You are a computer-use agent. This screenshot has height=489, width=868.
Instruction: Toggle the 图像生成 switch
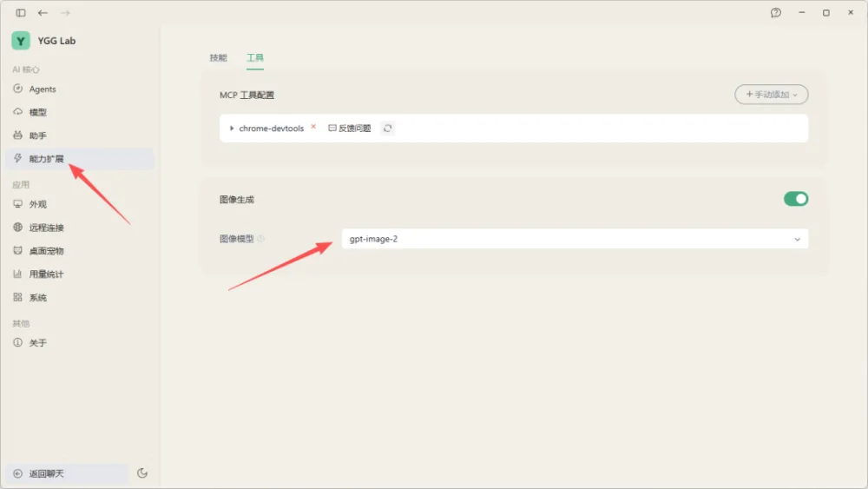click(x=795, y=199)
